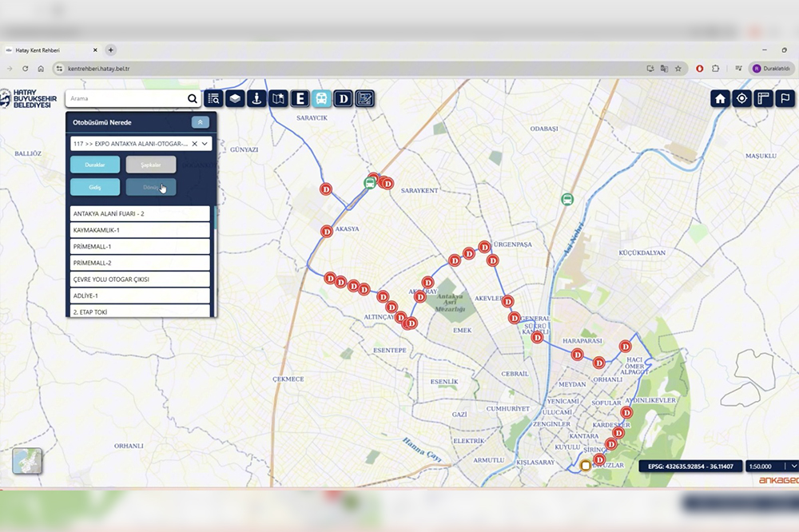Screen dimensions: 799x532
Task: Activate the locate-me target icon
Action: [742, 98]
